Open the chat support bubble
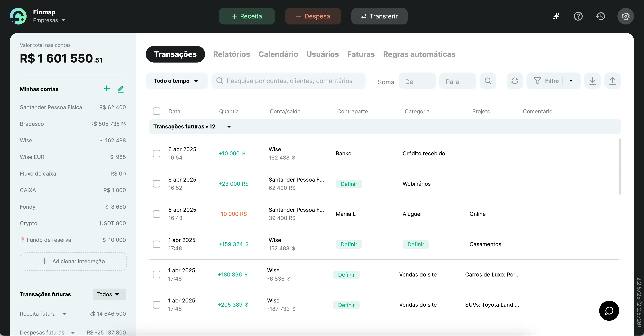 (x=609, y=311)
